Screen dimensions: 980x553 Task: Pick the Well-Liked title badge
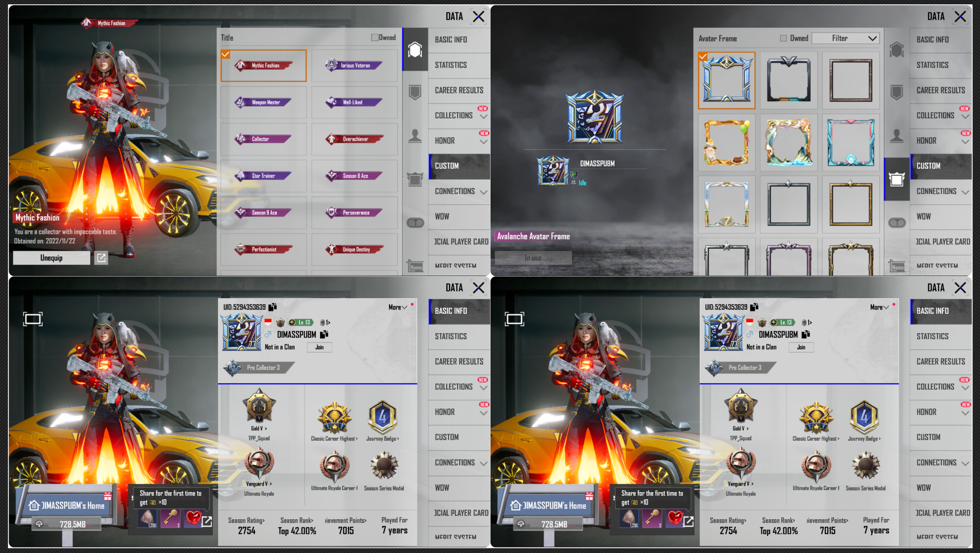coord(354,102)
